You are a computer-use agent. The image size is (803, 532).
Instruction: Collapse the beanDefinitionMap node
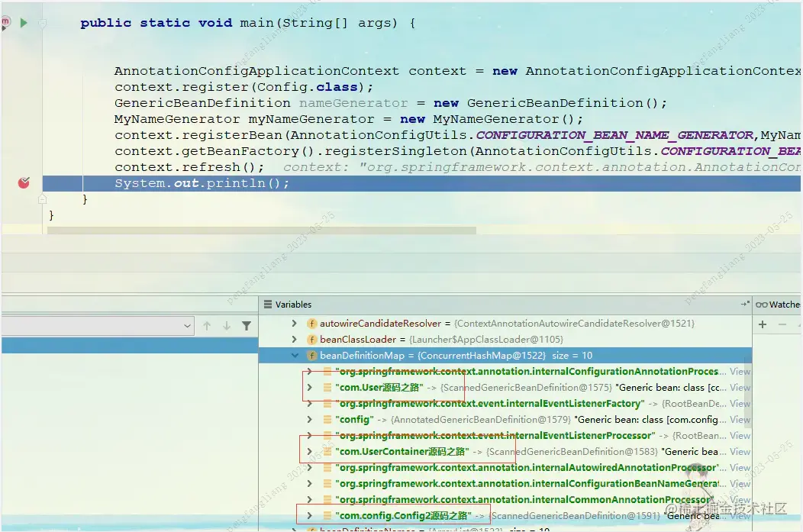click(295, 356)
